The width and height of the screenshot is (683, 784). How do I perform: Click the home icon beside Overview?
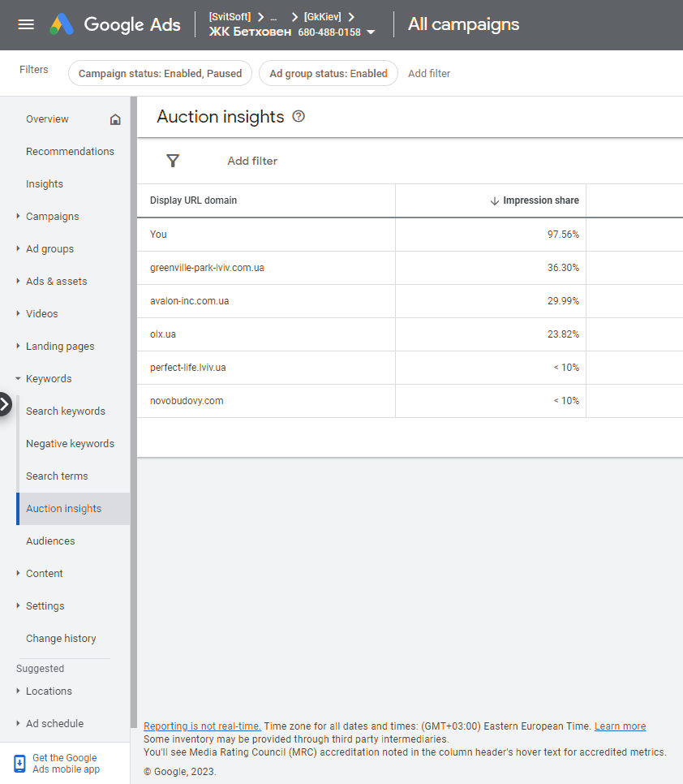click(115, 119)
